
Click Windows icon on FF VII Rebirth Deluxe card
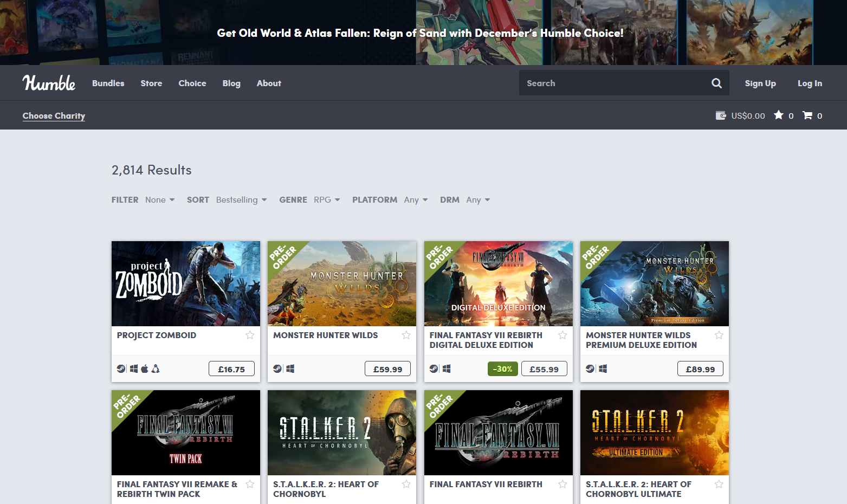447,369
